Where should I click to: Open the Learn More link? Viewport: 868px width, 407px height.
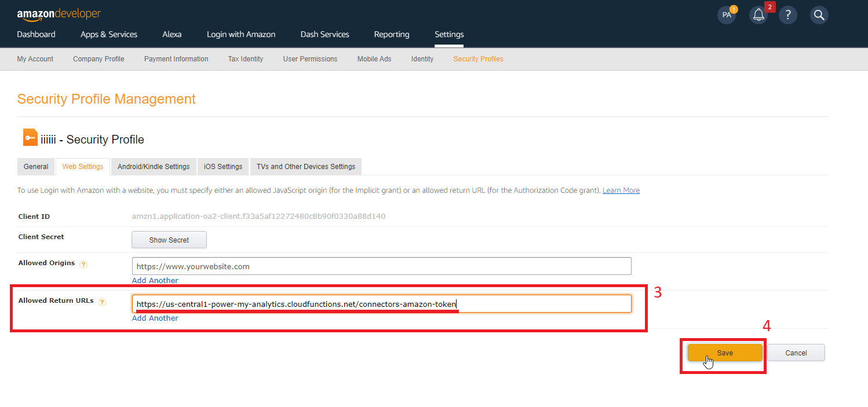point(621,190)
